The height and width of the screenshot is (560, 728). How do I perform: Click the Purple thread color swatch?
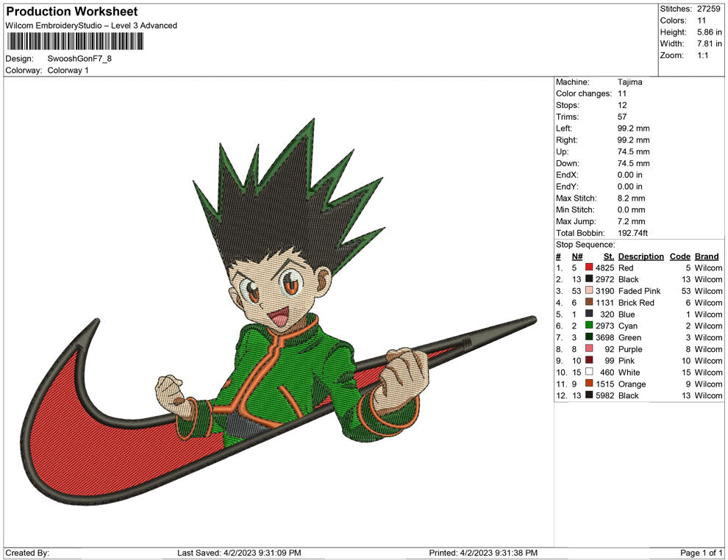(589, 348)
